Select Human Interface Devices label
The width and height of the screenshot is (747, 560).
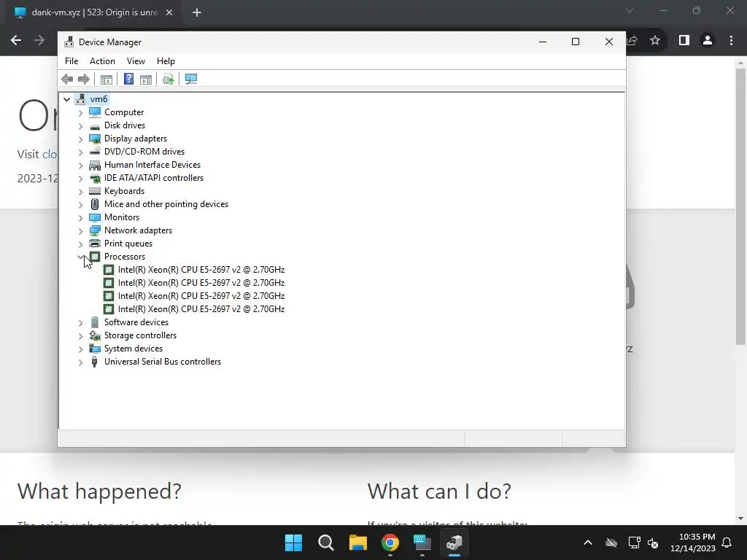tap(152, 165)
